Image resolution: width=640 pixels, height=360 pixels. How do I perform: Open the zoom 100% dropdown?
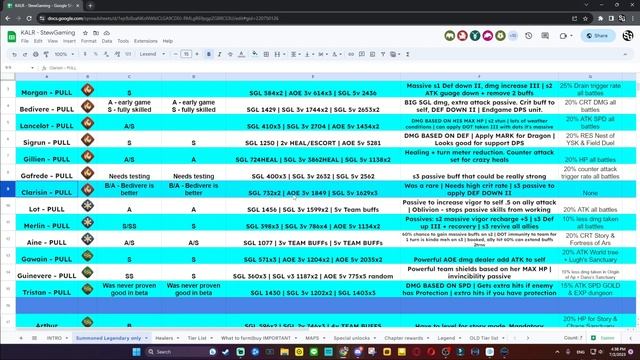click(64, 54)
